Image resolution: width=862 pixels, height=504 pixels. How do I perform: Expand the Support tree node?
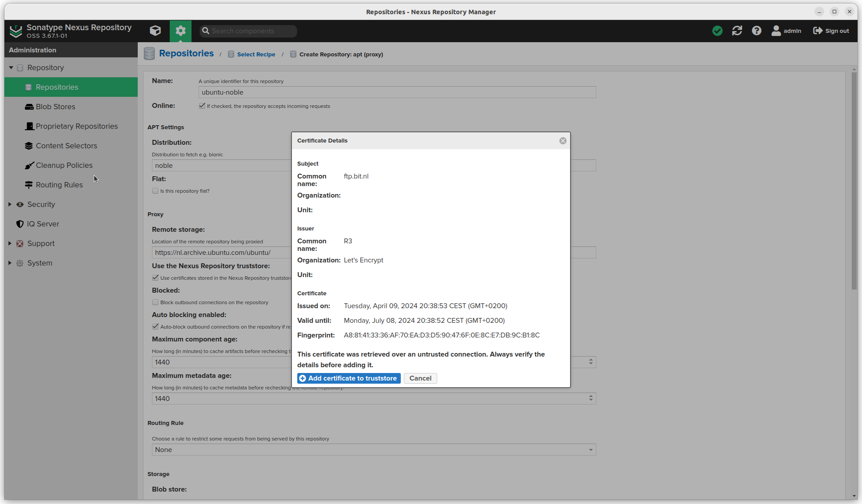pos(10,243)
